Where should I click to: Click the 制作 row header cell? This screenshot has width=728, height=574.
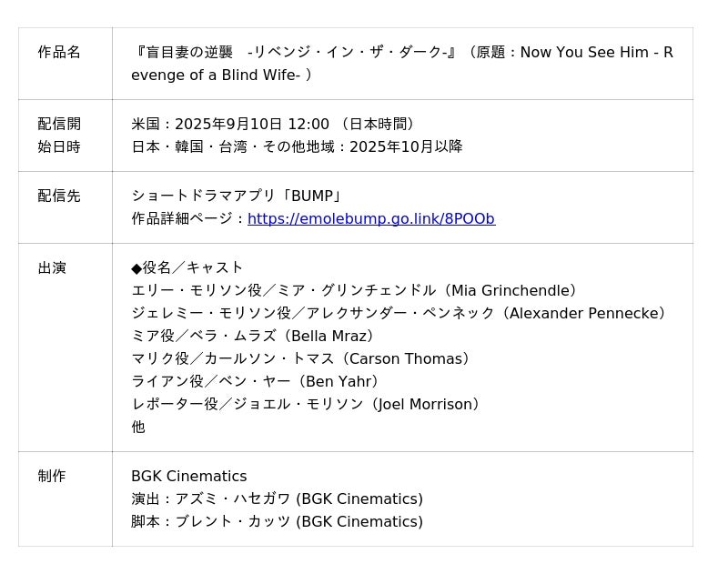pyautogui.click(x=52, y=476)
